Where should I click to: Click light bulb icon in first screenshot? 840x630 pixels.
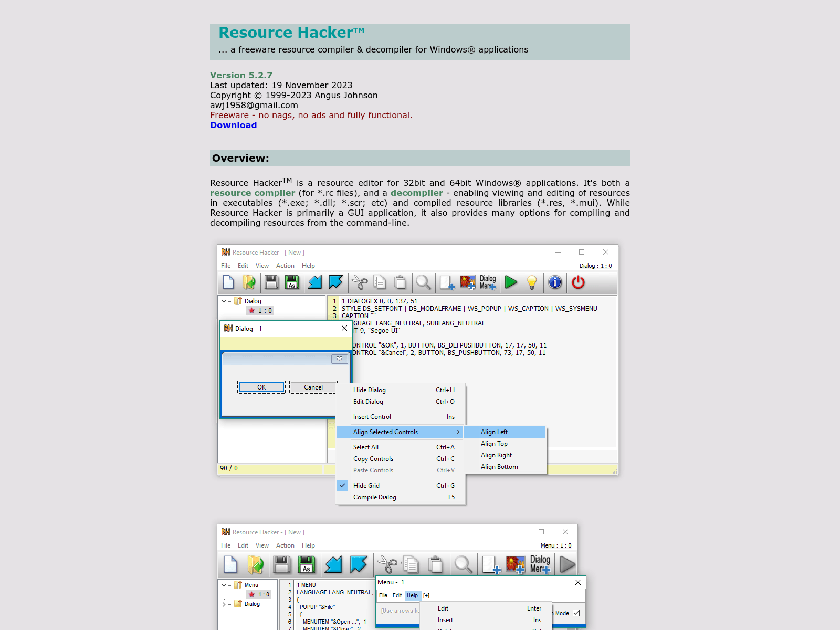point(532,282)
